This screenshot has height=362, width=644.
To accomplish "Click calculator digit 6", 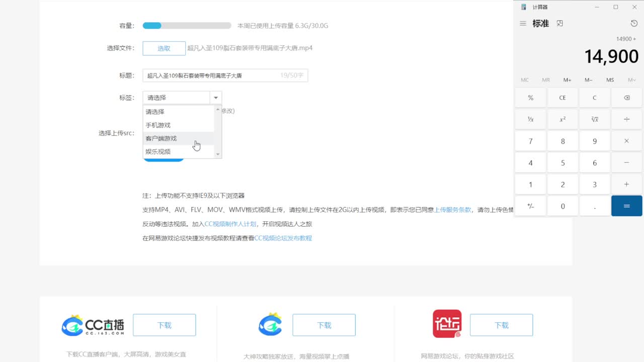I will coord(595,163).
